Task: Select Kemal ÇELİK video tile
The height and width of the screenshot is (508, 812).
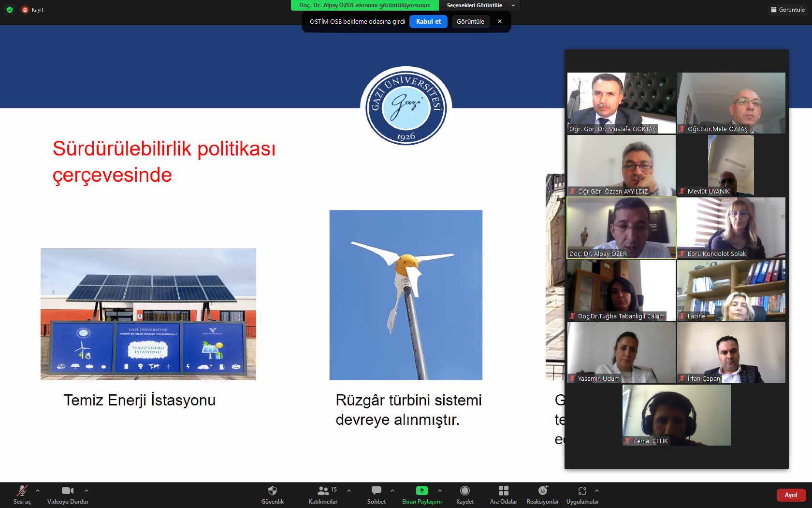Action: pos(677,415)
